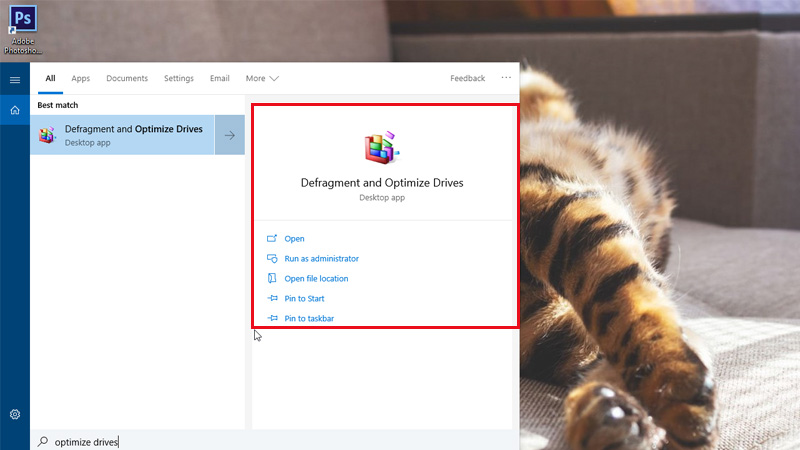Expand the arrow on the best match result
This screenshot has height=450, width=800.
[229, 135]
